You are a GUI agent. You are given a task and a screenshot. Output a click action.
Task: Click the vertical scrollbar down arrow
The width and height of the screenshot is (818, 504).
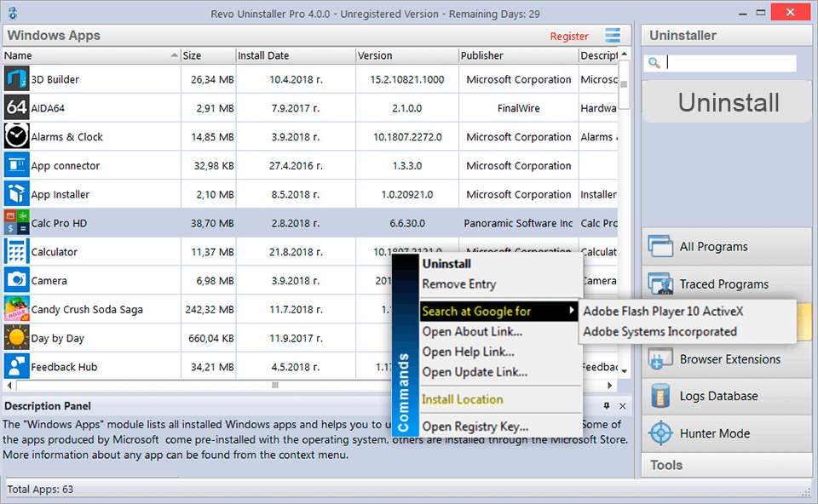(x=624, y=372)
